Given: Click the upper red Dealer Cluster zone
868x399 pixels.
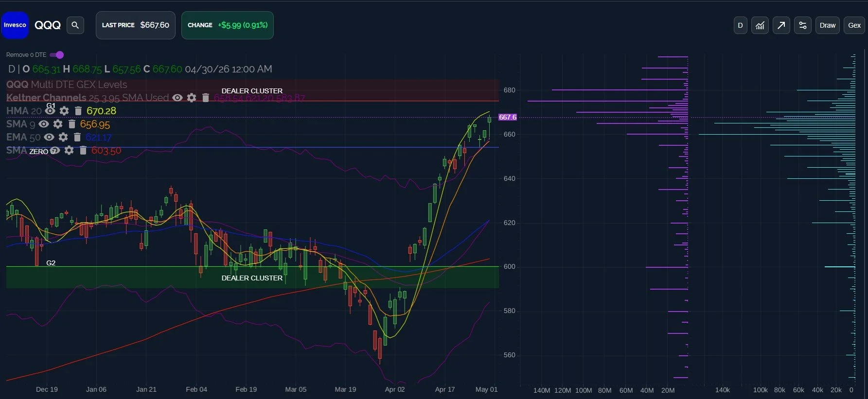Looking at the screenshot, I should [x=252, y=90].
